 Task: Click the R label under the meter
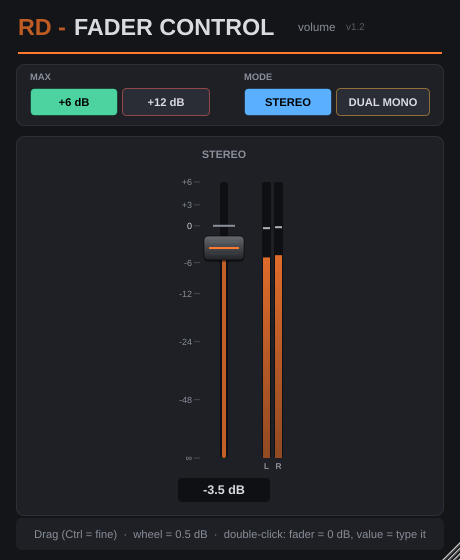click(279, 466)
